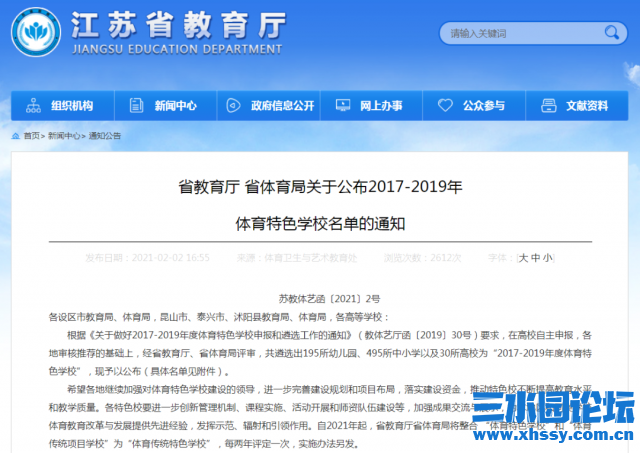Click the document number 苏教体艺函〔2021〕2号
The width and height of the screenshot is (640, 453).
[329, 299]
